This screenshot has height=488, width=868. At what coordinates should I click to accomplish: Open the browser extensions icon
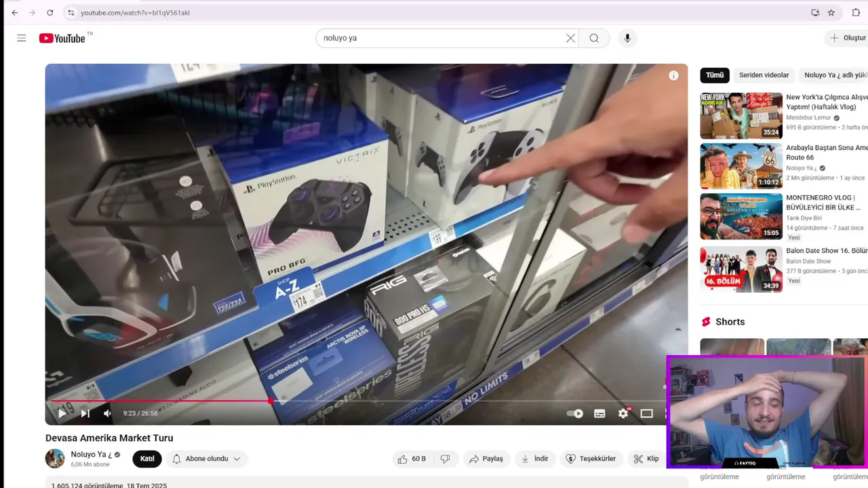point(856,12)
